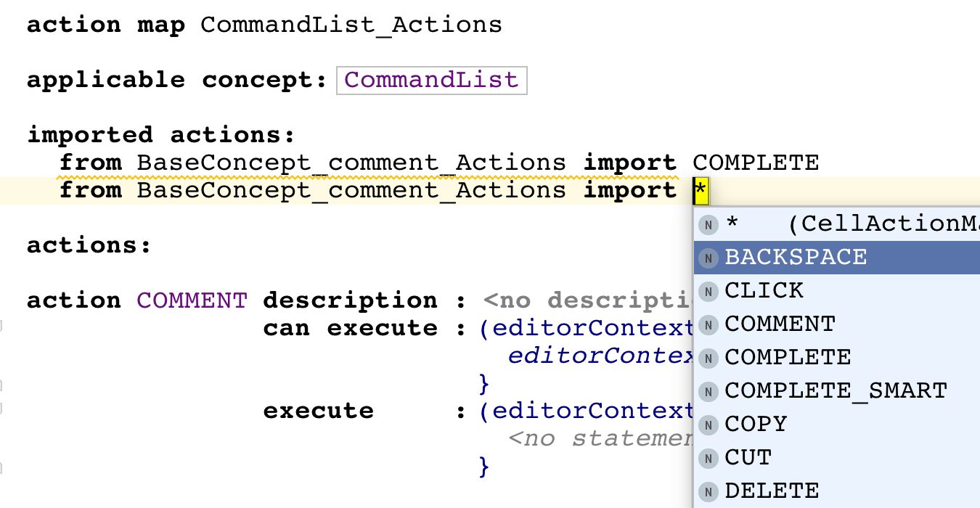Screen dimensions: 980x508
Task: Click the node icon beside COMPLETE_SMART
Action: [x=708, y=391]
